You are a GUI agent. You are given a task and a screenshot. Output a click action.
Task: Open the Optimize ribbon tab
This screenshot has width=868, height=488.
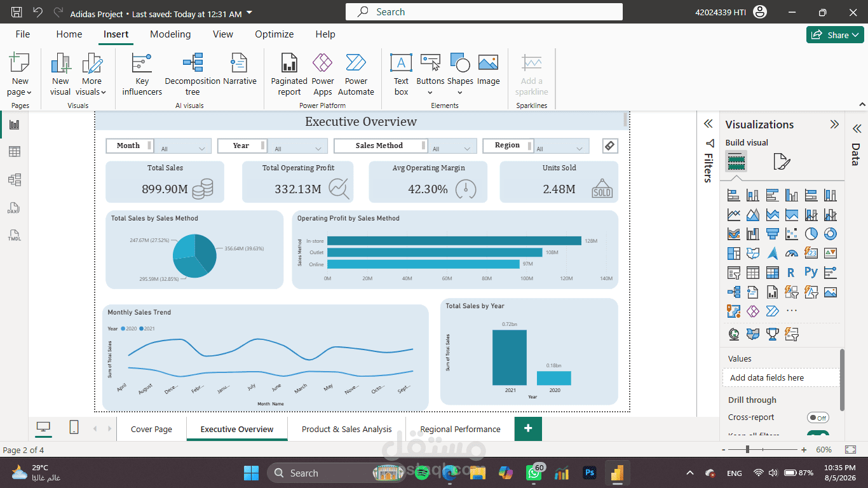point(275,34)
